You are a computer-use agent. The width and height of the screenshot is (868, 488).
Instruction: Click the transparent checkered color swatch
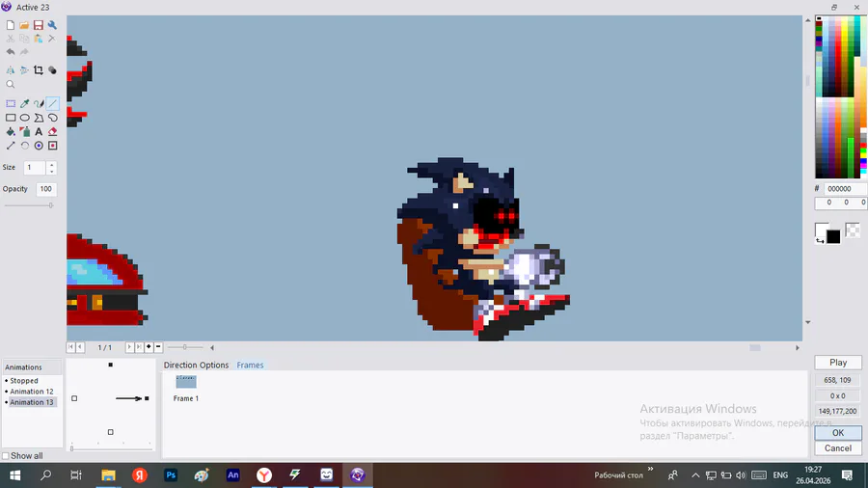pyautogui.click(x=854, y=230)
